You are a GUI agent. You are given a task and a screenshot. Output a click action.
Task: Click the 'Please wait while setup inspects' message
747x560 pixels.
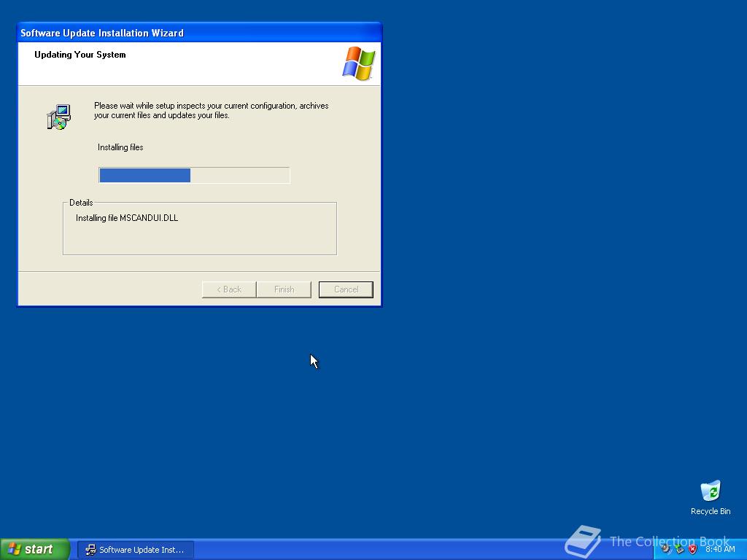click(211, 111)
